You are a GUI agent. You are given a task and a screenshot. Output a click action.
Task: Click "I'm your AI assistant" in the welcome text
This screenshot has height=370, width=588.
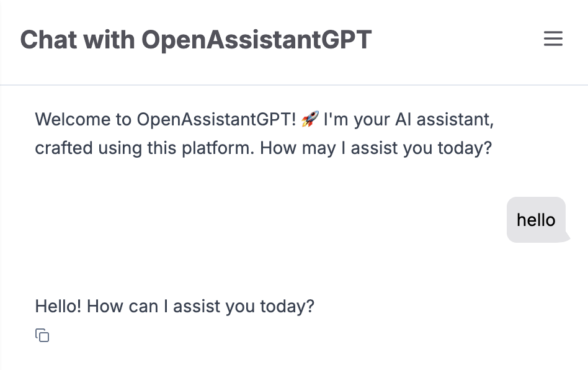point(409,119)
